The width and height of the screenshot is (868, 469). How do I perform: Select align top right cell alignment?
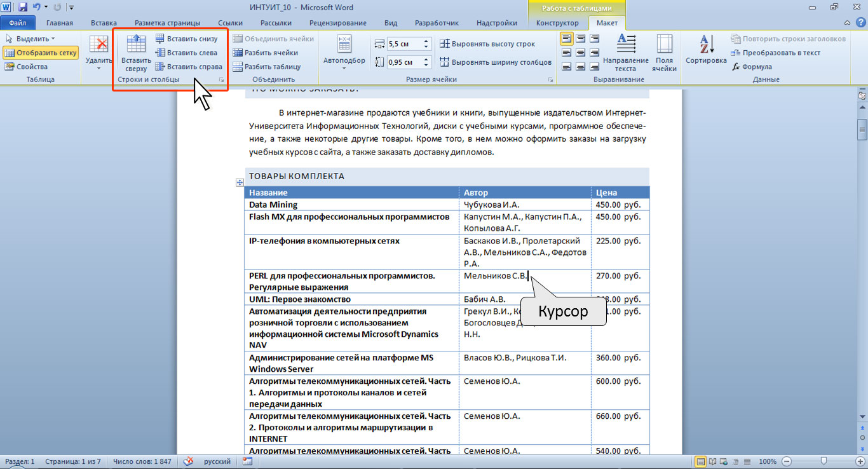coord(594,38)
